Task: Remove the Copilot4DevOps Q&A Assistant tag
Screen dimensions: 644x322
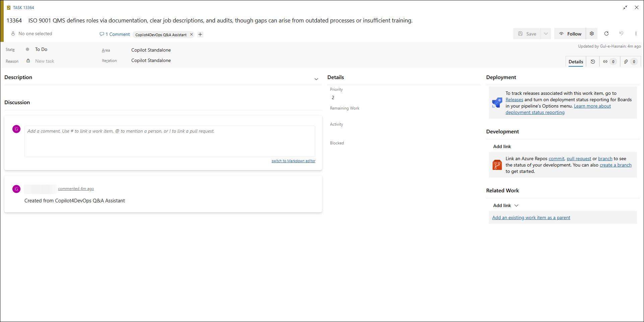Action: pos(191,35)
